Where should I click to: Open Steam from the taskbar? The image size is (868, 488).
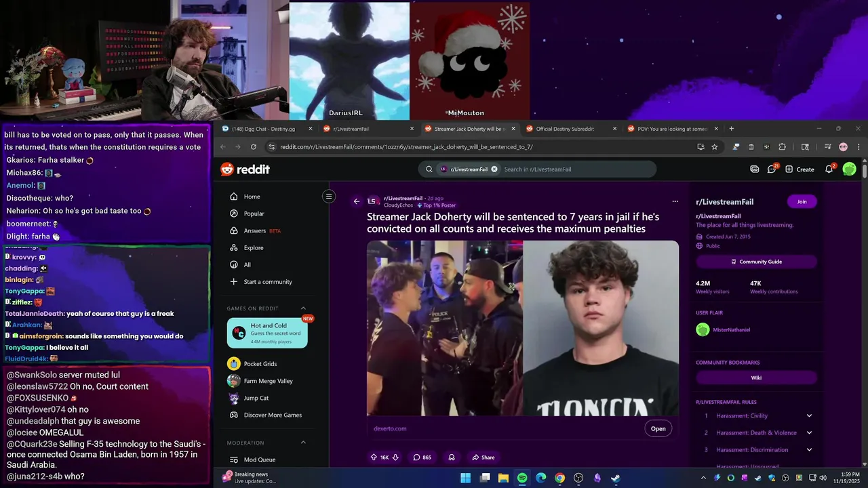(615, 478)
